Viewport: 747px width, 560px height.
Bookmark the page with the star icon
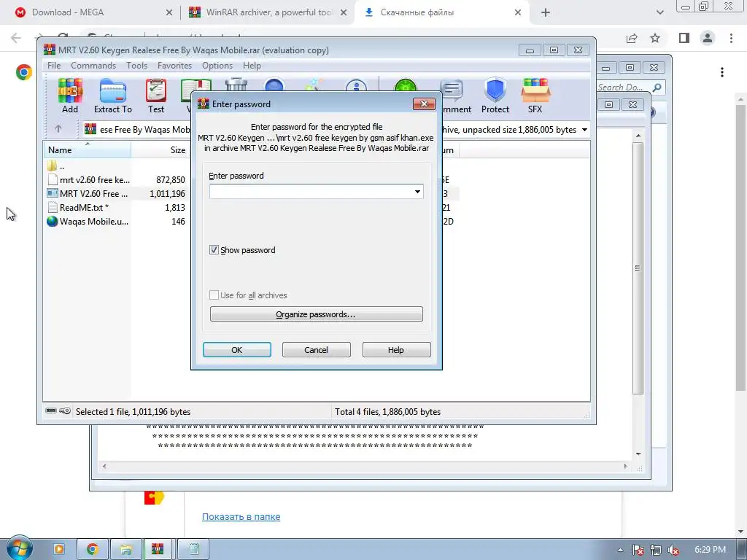coord(655,38)
